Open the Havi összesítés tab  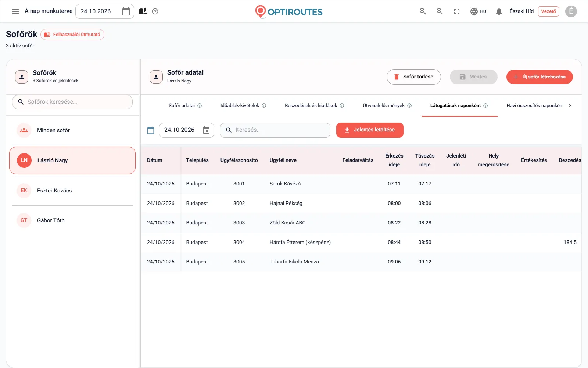pyautogui.click(x=534, y=106)
